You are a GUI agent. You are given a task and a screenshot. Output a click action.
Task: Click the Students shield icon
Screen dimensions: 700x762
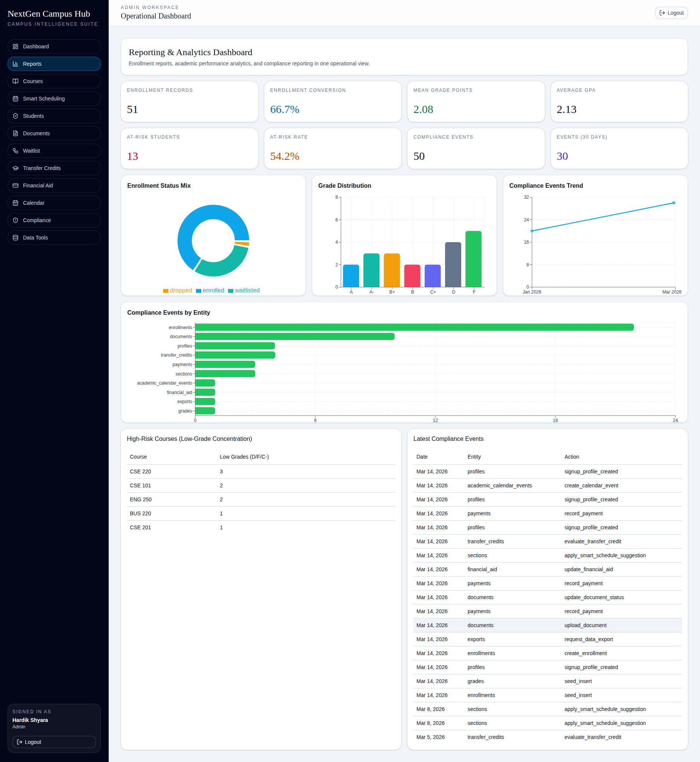15,116
